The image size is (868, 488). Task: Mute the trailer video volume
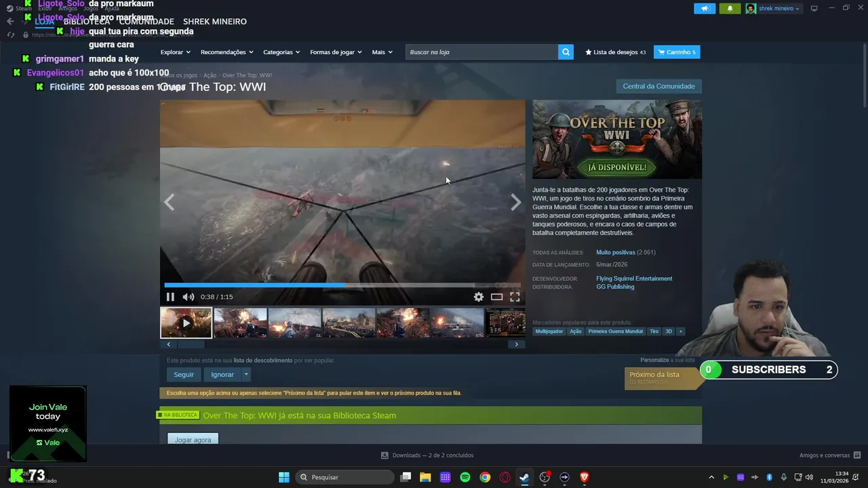pos(189,297)
